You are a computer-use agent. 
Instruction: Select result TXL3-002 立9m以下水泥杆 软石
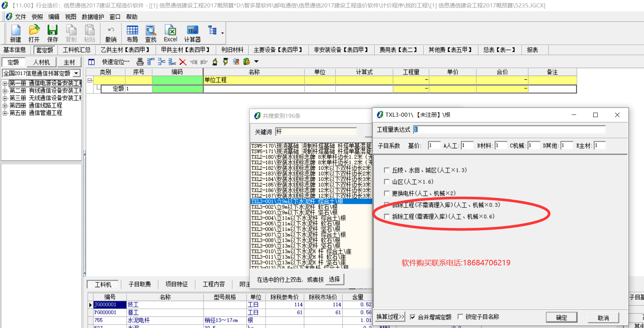311,207
